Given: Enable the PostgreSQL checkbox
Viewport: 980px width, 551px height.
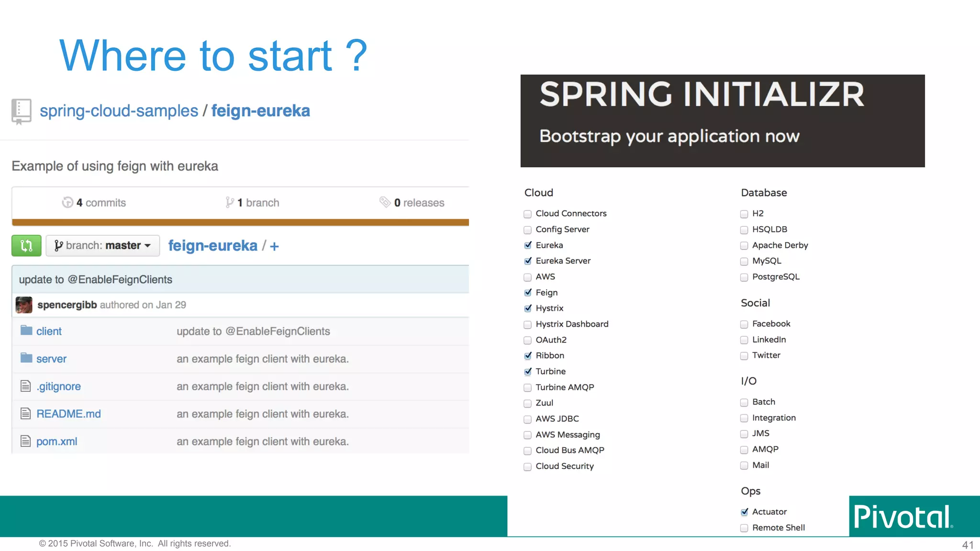Looking at the screenshot, I should coord(744,277).
